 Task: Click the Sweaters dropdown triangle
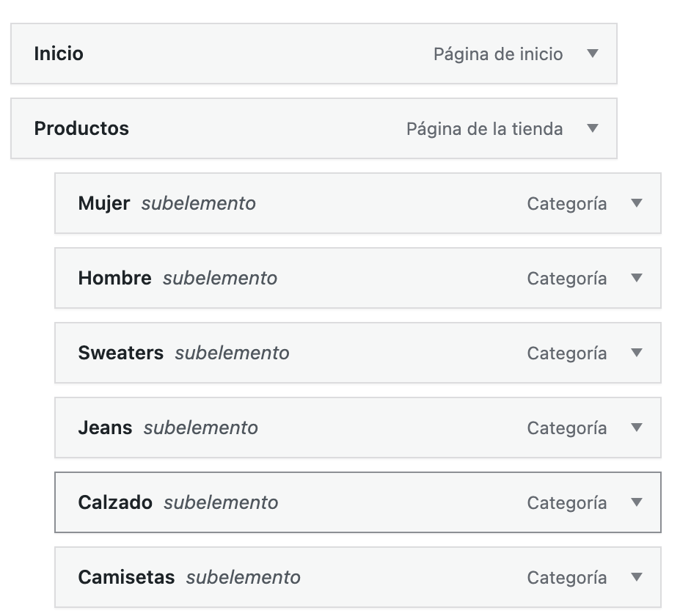click(637, 353)
